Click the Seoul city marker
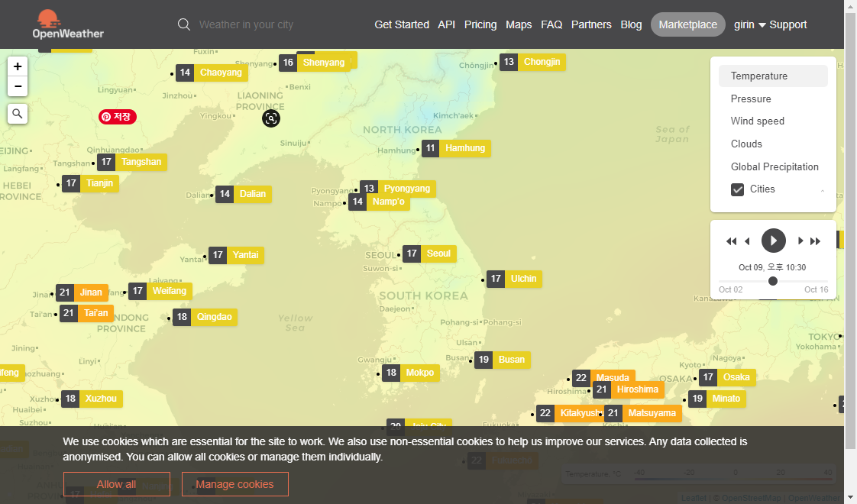 [429, 254]
